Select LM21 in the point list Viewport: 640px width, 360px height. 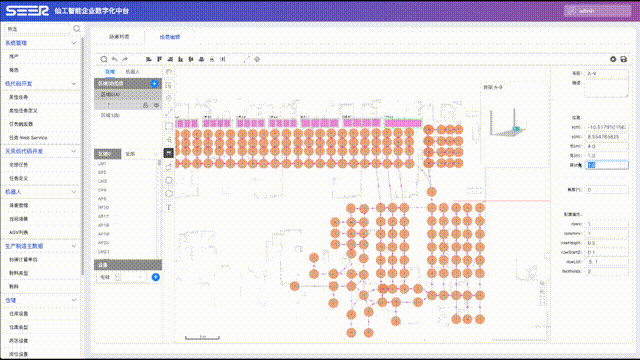104,252
